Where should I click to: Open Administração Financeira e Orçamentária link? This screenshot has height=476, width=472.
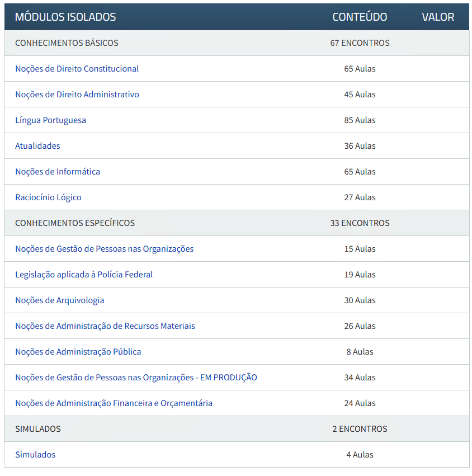point(114,403)
